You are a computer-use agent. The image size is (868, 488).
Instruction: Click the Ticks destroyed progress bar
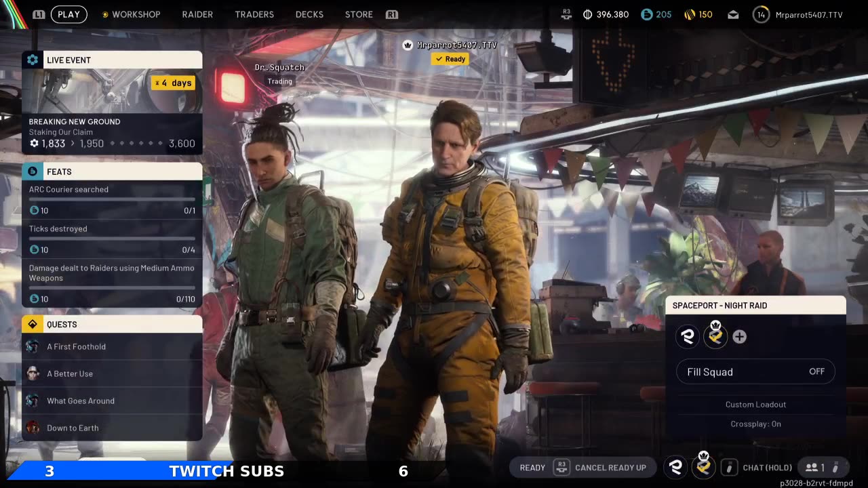[x=112, y=239]
